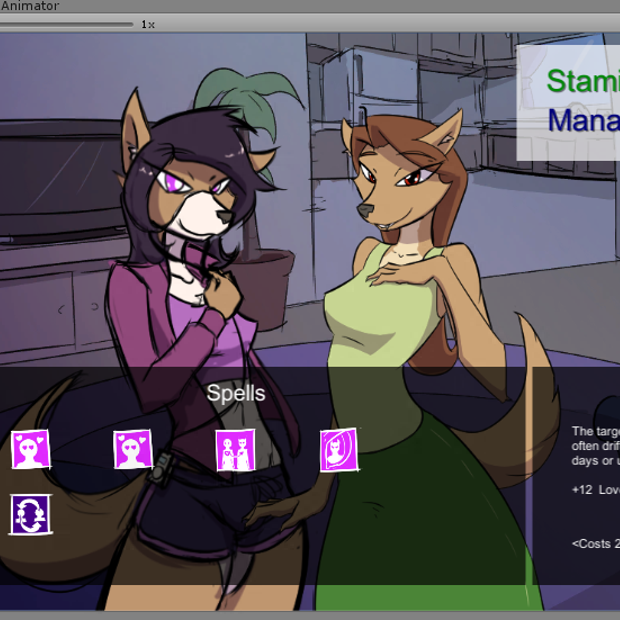Adjust the game view scale slider
This screenshot has height=620, width=620.
(66, 25)
